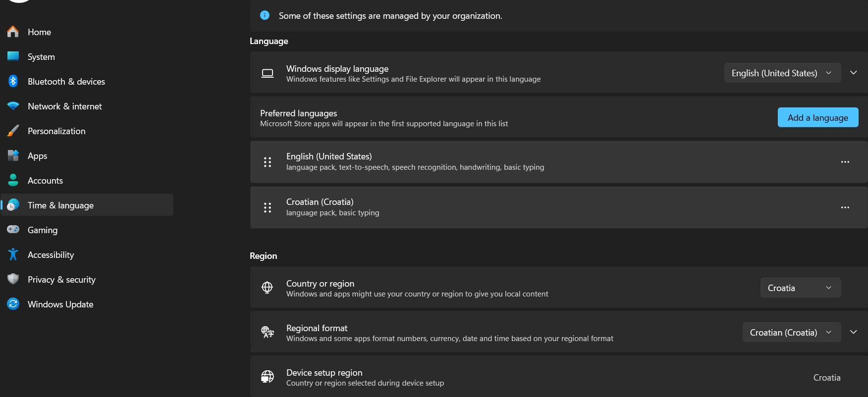Open more options for Croatian (Croatia)
This screenshot has width=868, height=397.
tap(845, 207)
